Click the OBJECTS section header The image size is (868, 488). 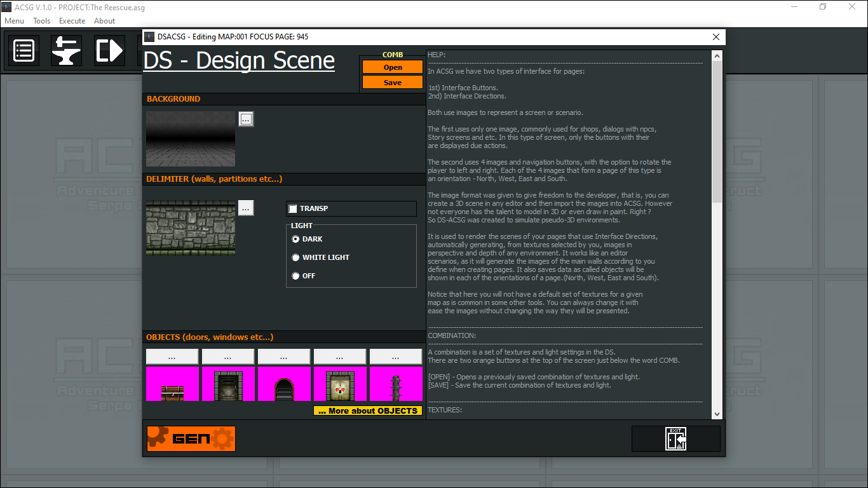point(210,337)
